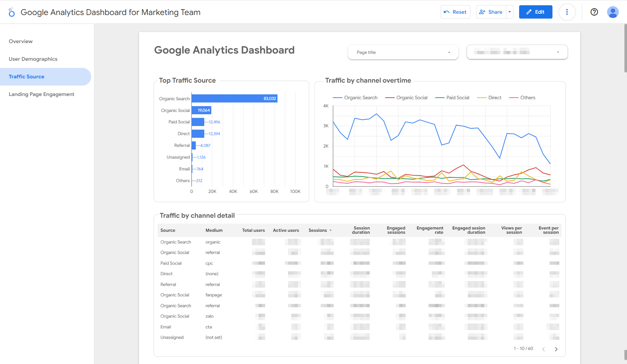The width and height of the screenshot is (627, 364).
Task: Switch to the Overview page
Action: [21, 41]
